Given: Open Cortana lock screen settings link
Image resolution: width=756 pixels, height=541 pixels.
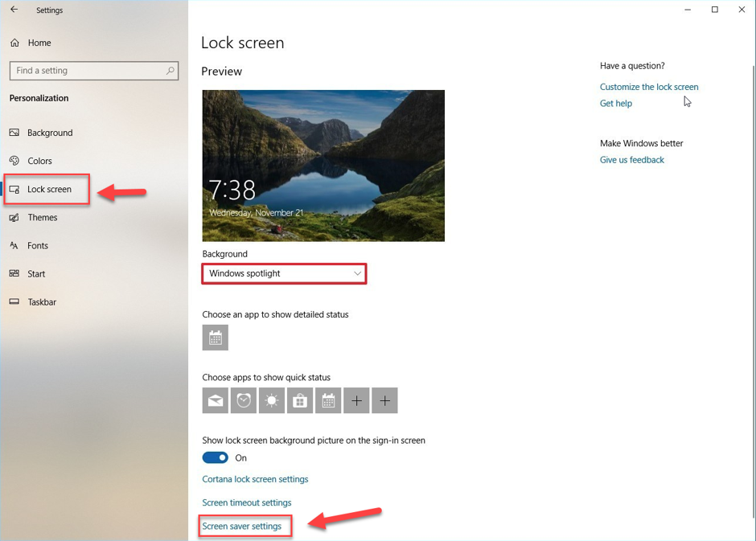Looking at the screenshot, I should tap(255, 479).
